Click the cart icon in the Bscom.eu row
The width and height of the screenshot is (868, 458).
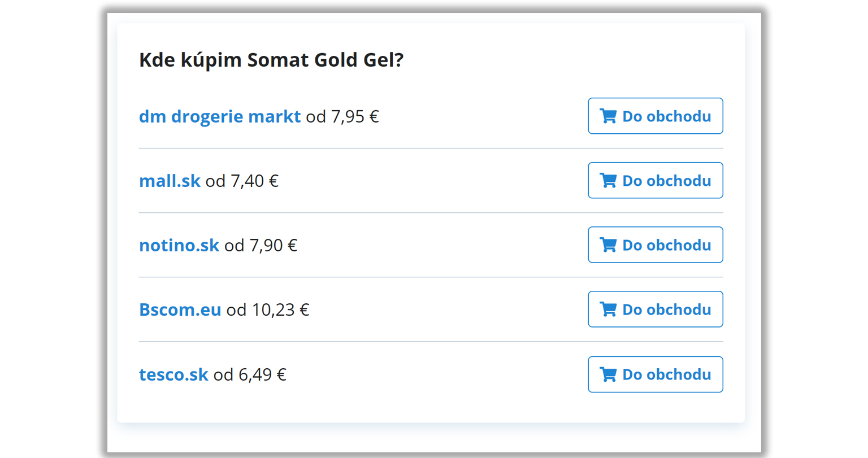[608, 309]
